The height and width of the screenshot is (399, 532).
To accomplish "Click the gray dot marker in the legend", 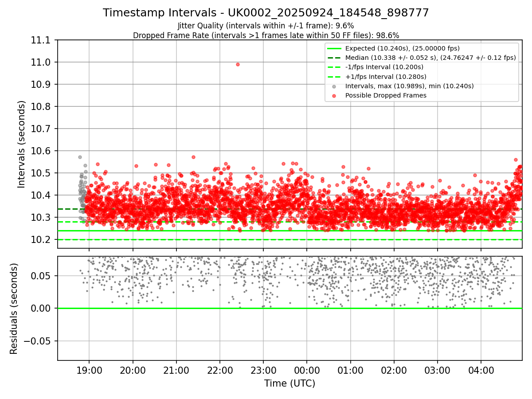I will pos(334,86).
